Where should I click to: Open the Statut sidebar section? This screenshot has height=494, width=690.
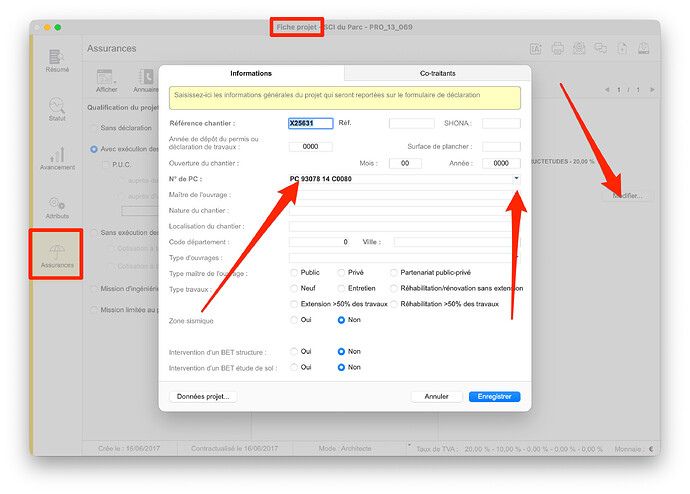pyautogui.click(x=56, y=112)
